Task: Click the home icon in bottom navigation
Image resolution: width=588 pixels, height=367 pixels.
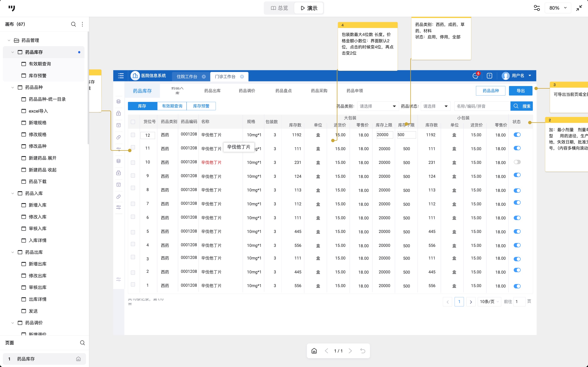Action: point(314,351)
